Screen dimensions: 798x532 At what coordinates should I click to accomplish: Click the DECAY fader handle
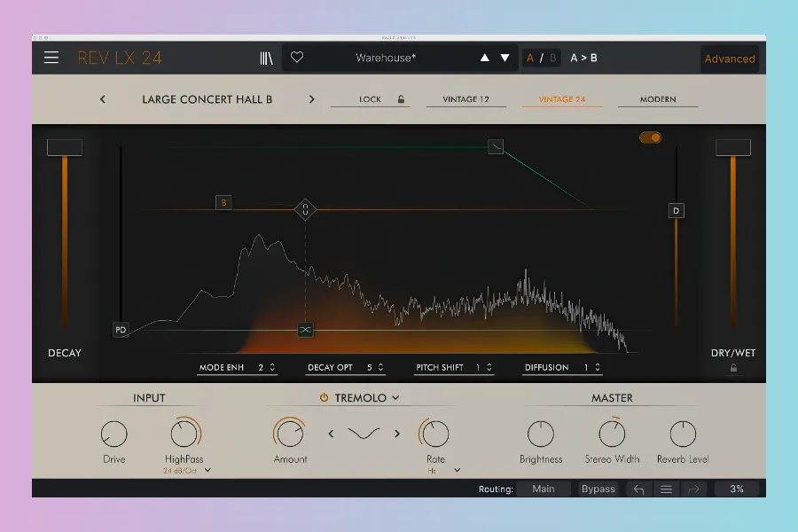65,148
